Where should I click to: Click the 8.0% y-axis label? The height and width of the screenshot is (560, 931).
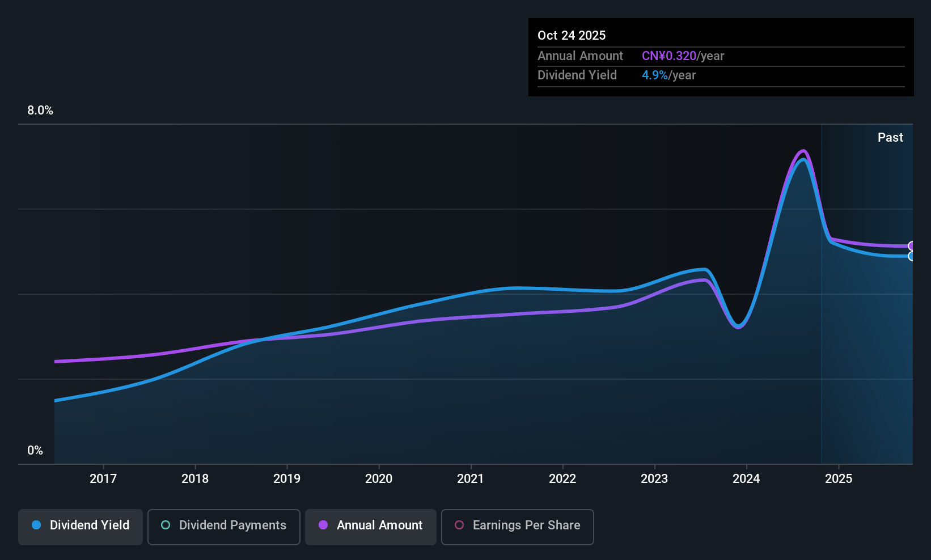(40, 111)
